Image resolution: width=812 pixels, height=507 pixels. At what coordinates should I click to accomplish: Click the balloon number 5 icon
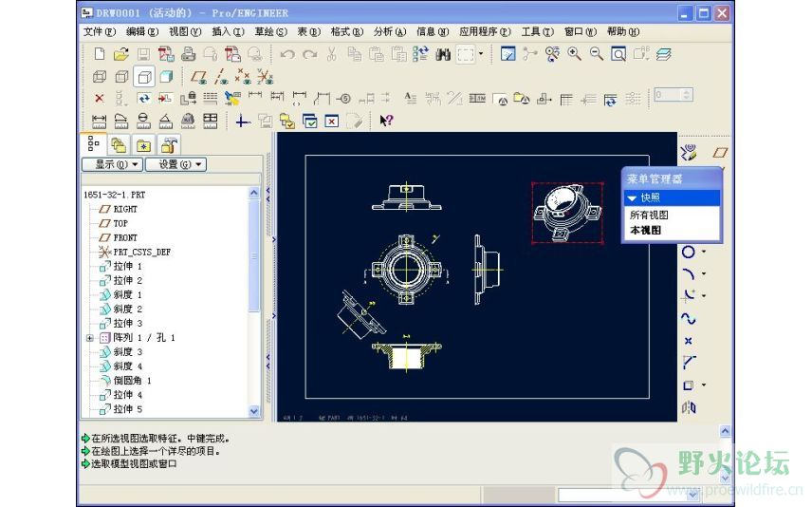tap(343, 98)
